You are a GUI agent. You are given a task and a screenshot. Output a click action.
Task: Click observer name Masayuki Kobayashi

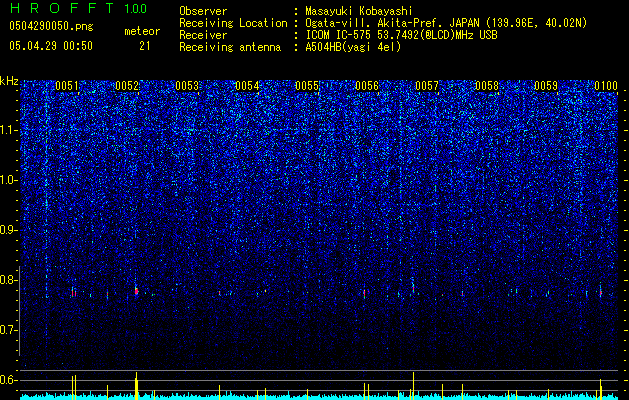tap(359, 11)
